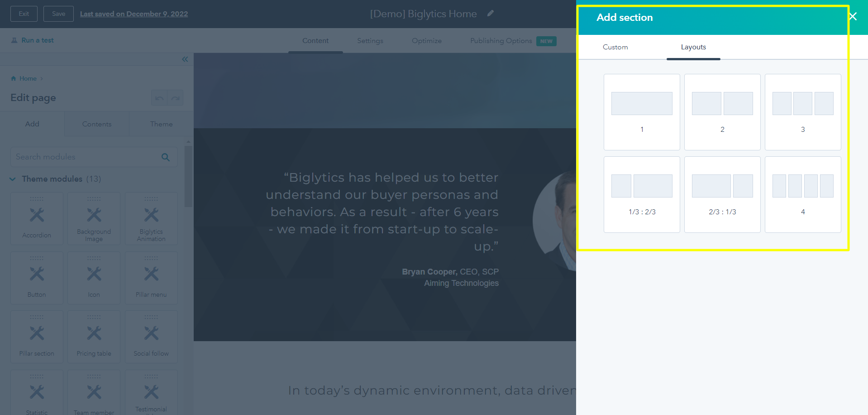This screenshot has width=868, height=415.
Task: Click the Home breadcrumb link
Action: coord(28,78)
